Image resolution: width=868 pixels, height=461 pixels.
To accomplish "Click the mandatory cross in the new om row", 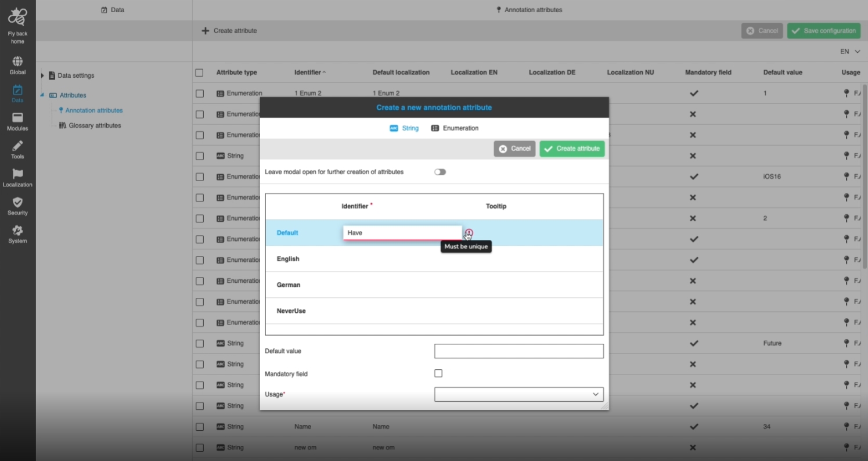I will [x=693, y=448].
